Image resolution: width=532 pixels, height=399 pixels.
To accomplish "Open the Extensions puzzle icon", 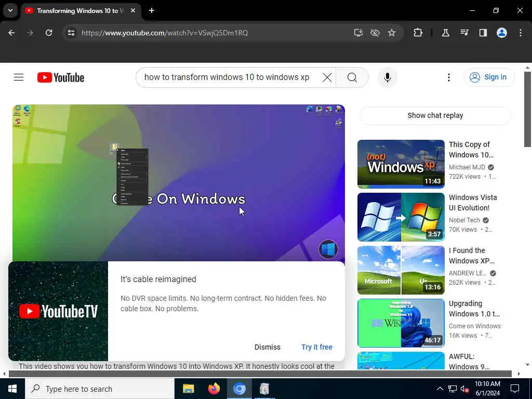I will click(418, 33).
